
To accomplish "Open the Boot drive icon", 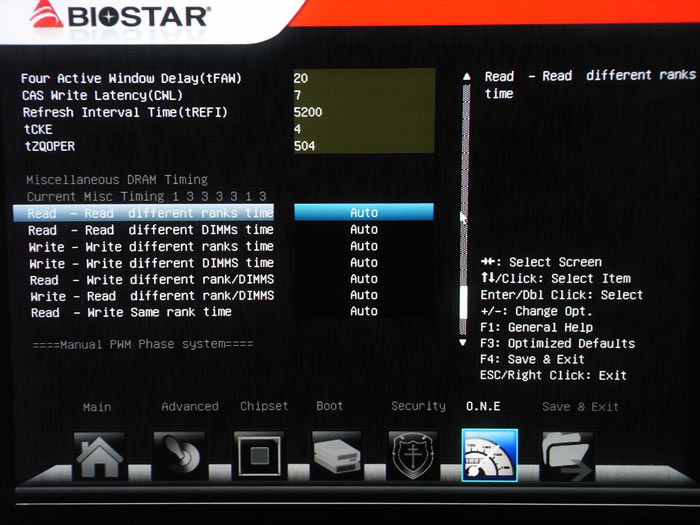I will pyautogui.click(x=337, y=456).
